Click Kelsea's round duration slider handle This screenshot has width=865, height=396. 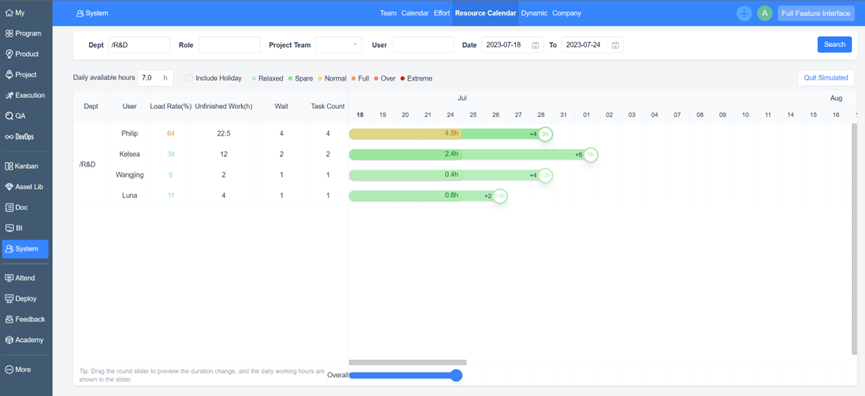point(590,155)
